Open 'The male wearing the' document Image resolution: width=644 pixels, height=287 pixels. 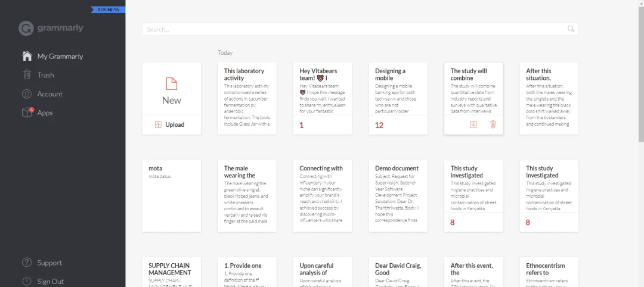pos(247,196)
